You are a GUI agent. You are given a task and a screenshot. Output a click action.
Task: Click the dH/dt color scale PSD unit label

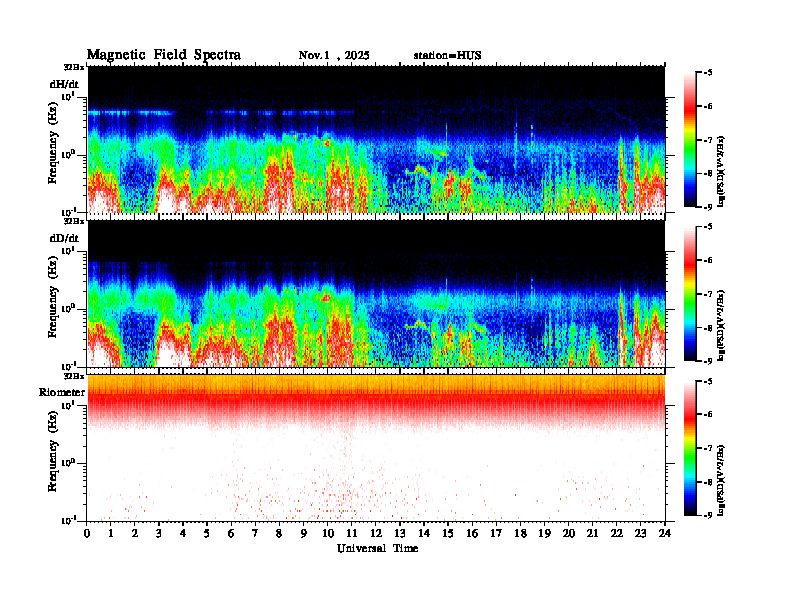pos(721,171)
